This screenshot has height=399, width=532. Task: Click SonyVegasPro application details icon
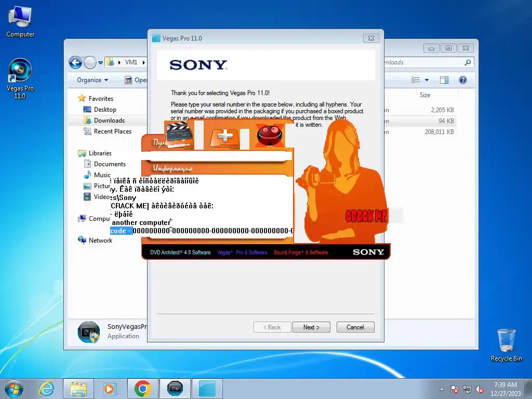tap(88, 332)
